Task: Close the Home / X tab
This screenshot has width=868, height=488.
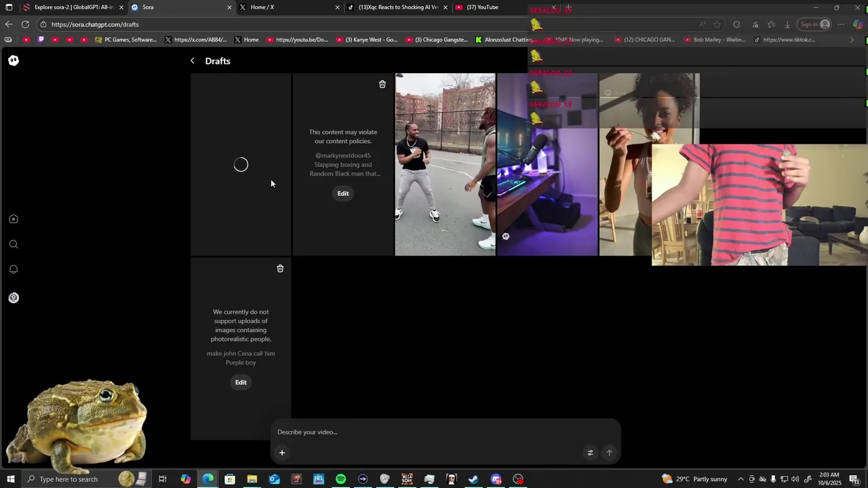Action: point(337,7)
